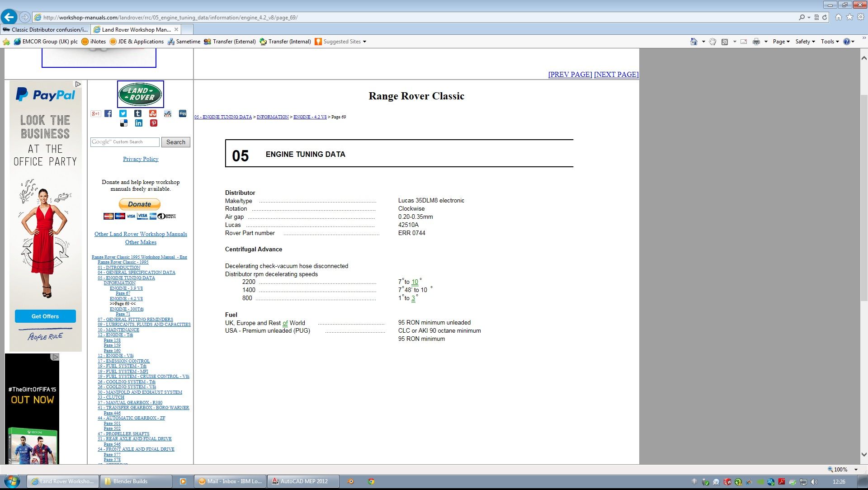This screenshot has height=490, width=868.
Task: Open the feeds dropdown arrow
Action: coord(735,42)
